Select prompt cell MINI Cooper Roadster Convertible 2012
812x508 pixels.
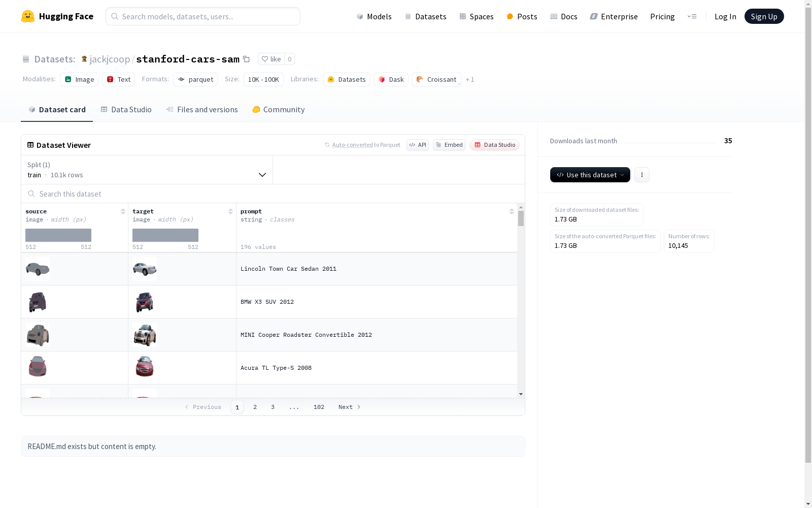coord(377,335)
